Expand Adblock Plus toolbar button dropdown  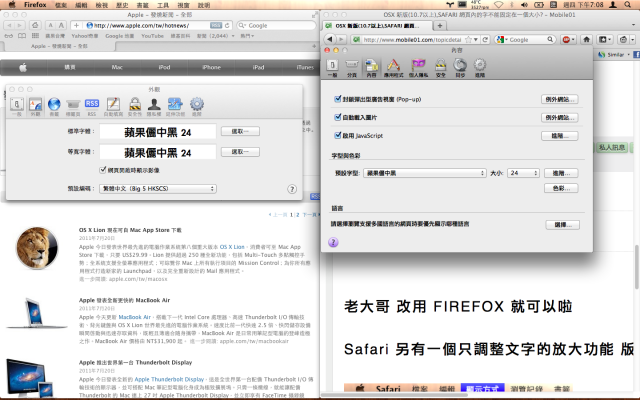click(x=573, y=40)
